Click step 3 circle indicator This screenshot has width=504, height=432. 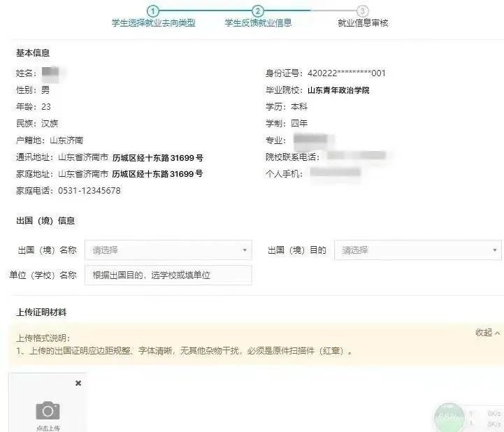[x=362, y=11]
